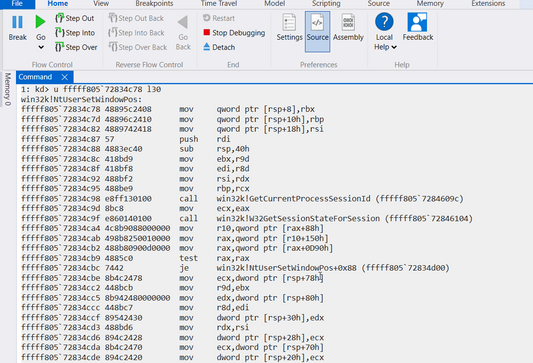Click the Go Back arrow icon
This screenshot has width=533, height=363.
[183, 22]
